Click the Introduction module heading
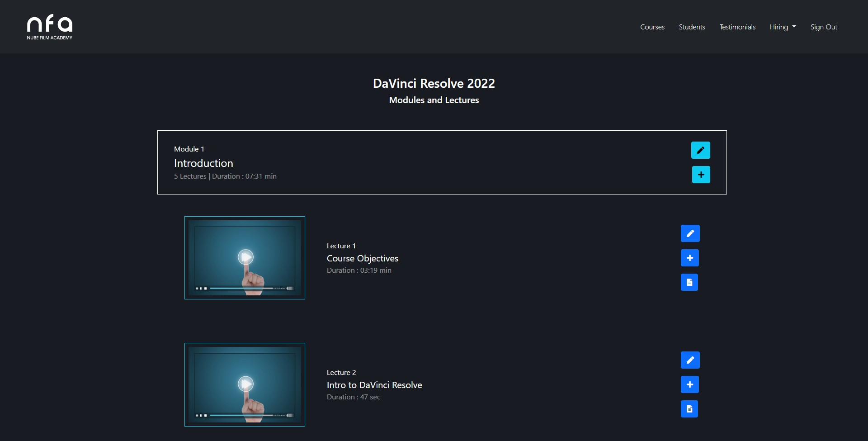868x441 pixels. pos(203,163)
